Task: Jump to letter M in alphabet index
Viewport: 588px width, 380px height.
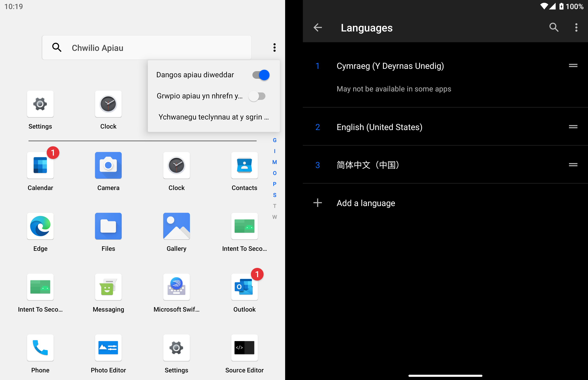Action: 274,162
